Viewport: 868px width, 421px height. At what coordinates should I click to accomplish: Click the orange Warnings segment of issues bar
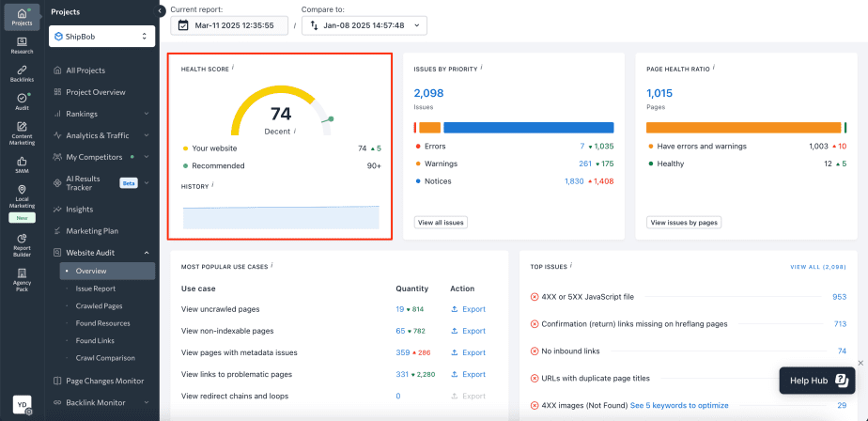point(429,128)
